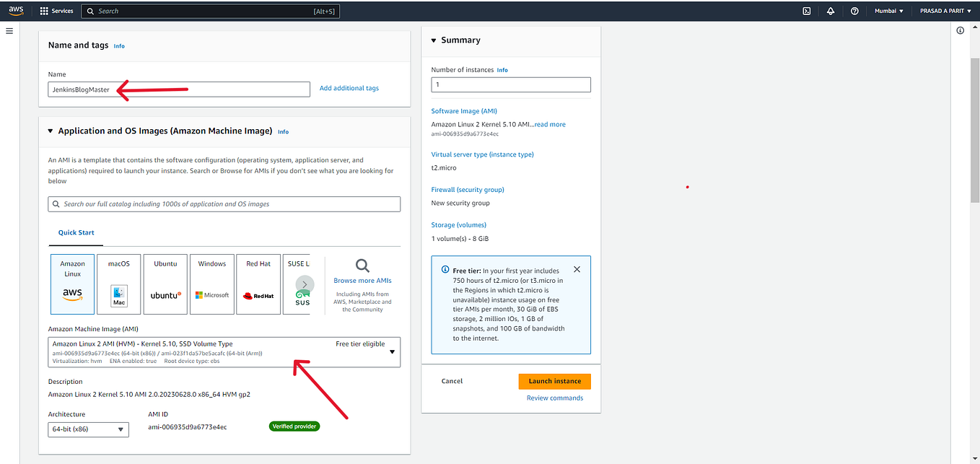
Task: Open the left navigation hamburger menu
Action: tap(9, 31)
